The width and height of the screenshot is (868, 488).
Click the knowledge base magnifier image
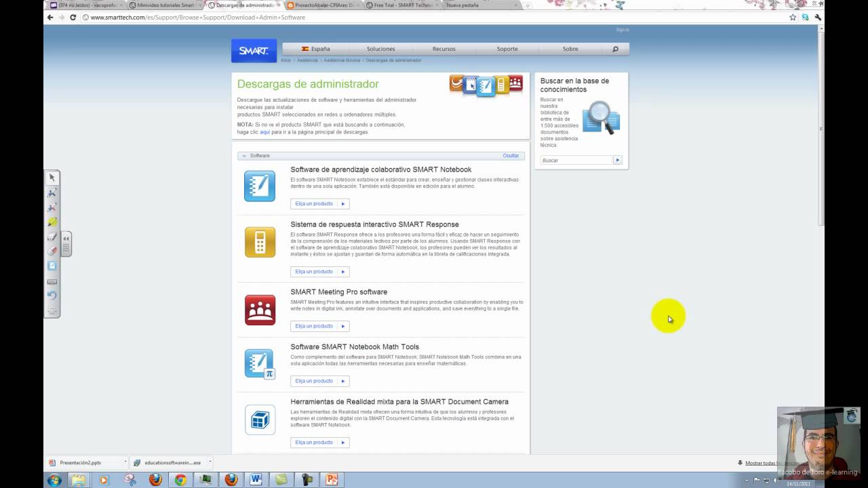601,117
